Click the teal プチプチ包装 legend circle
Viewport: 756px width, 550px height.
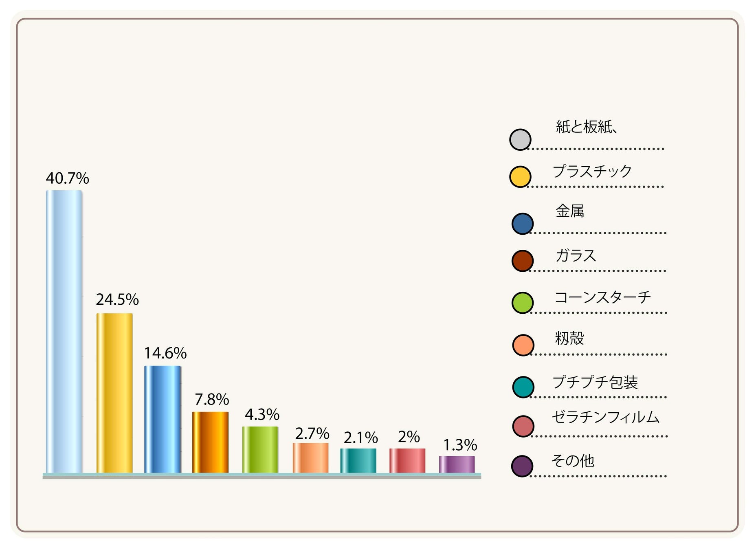[x=523, y=387]
